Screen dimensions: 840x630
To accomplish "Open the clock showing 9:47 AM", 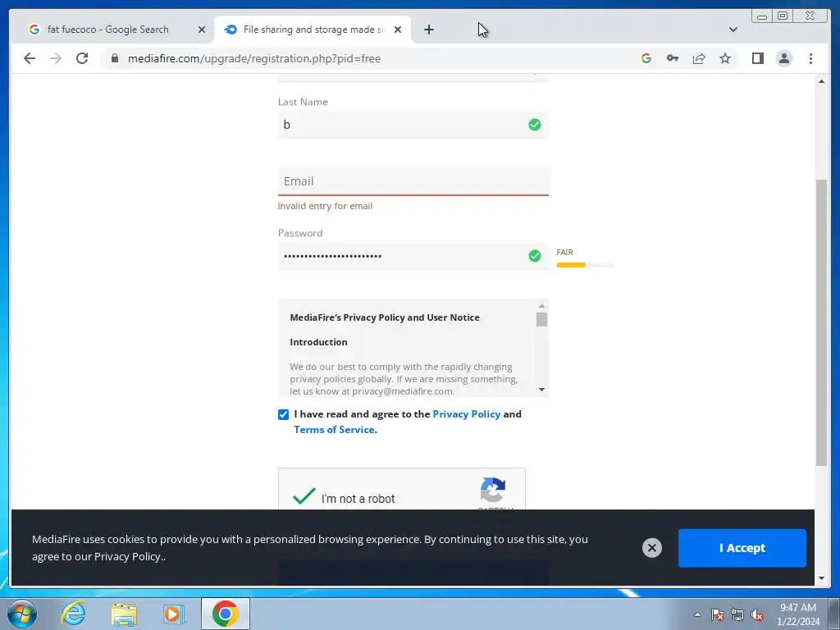I will [798, 614].
